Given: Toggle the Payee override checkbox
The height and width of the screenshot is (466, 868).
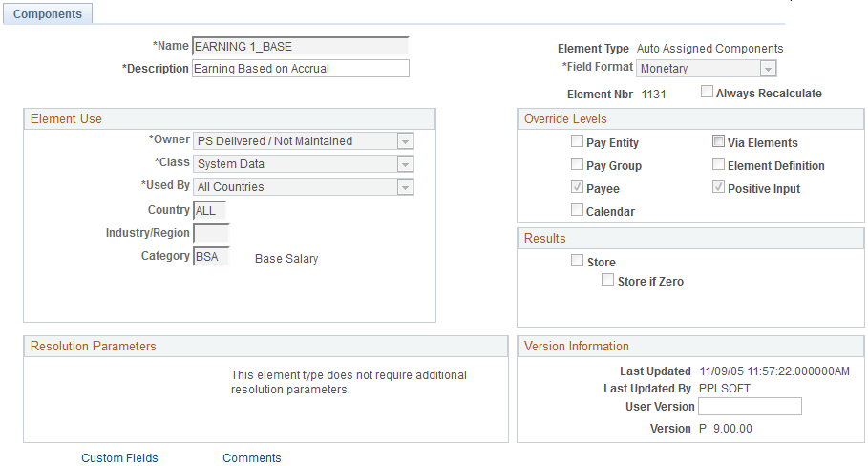Looking at the screenshot, I should [577, 187].
